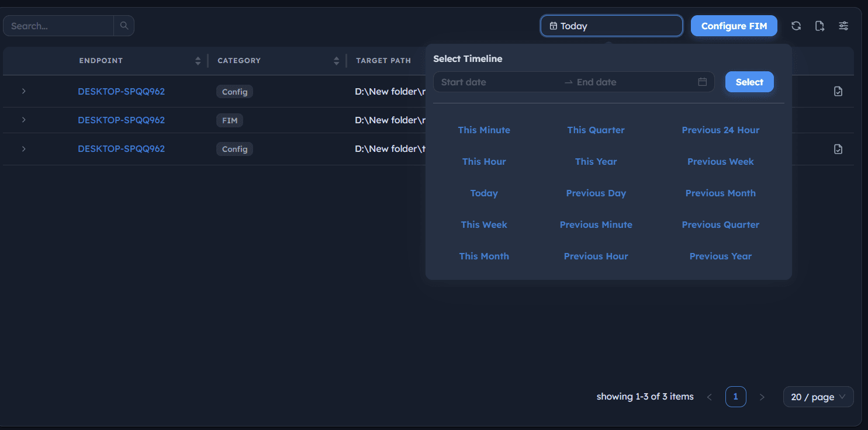Expand the third row with Config tag
The width and height of the screenshot is (868, 430).
pos(23,148)
